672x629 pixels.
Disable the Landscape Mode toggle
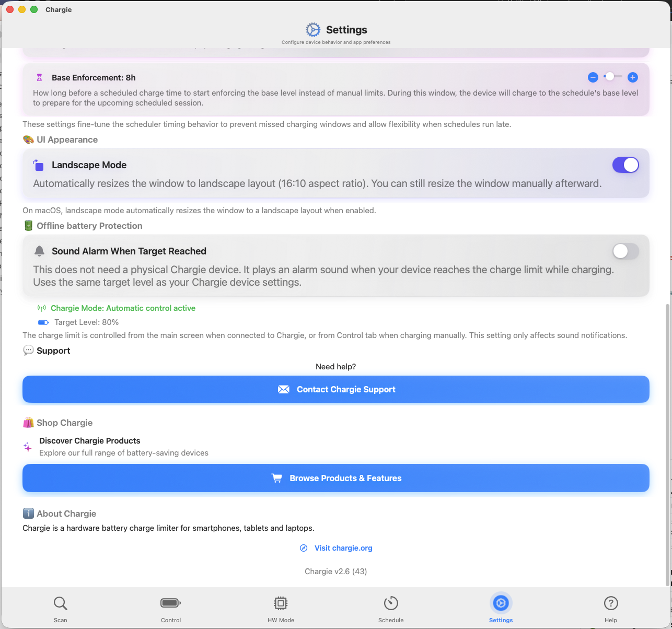point(625,165)
